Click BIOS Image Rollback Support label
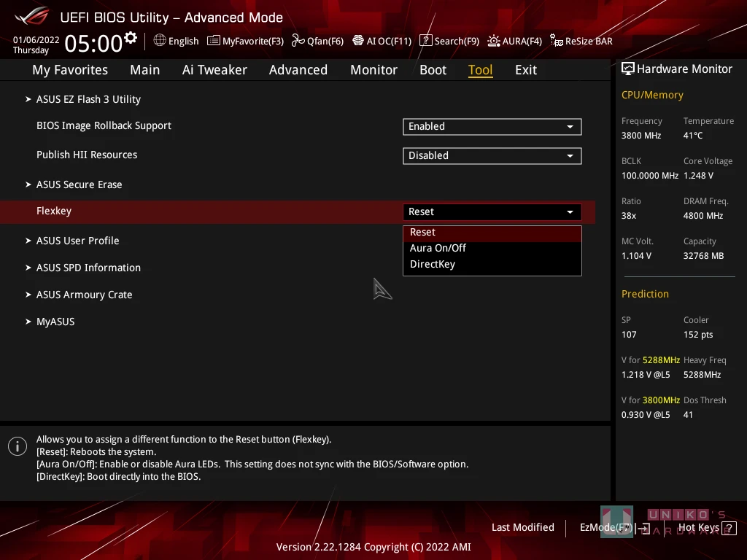Screen dimensions: 747x560 point(104,125)
